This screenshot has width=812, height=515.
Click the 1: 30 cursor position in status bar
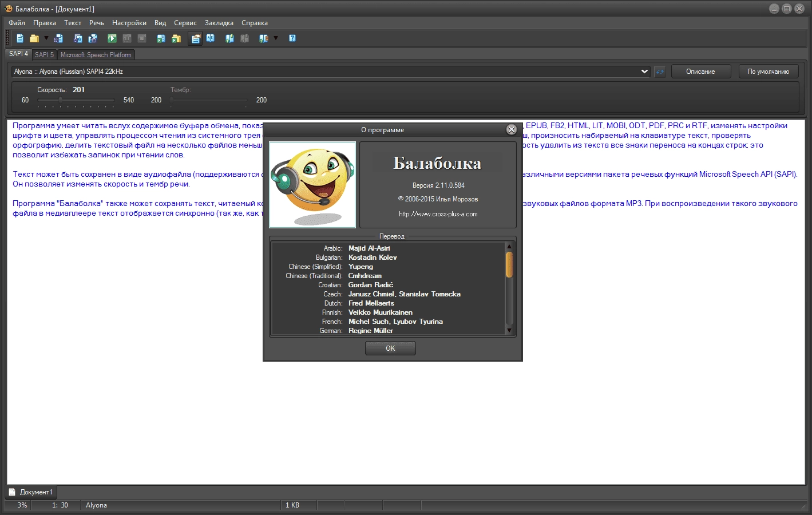click(60, 505)
